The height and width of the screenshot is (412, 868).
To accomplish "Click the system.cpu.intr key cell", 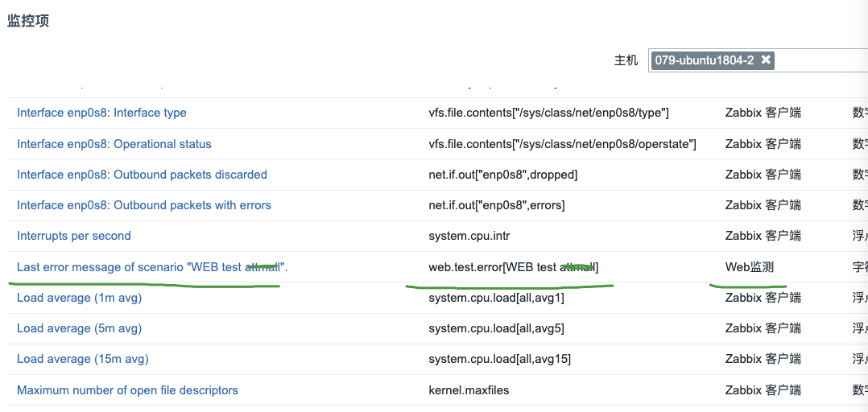I will click(x=469, y=236).
